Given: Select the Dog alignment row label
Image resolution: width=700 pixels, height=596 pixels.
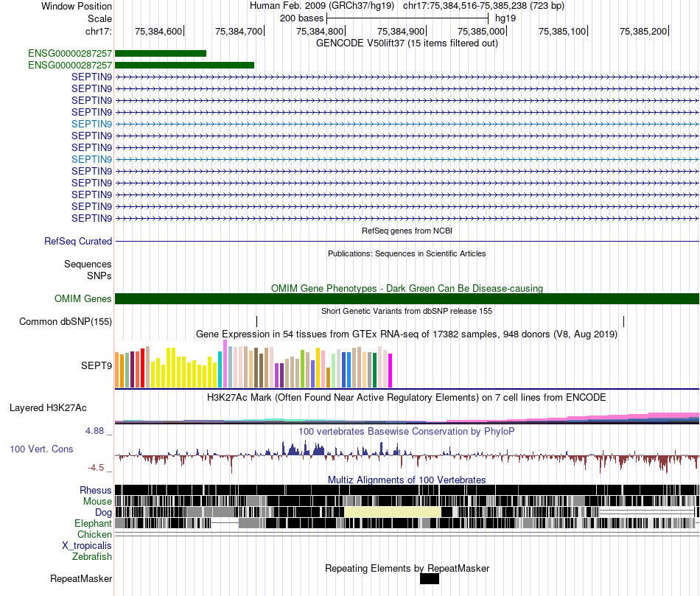Looking at the screenshot, I should [103, 513].
